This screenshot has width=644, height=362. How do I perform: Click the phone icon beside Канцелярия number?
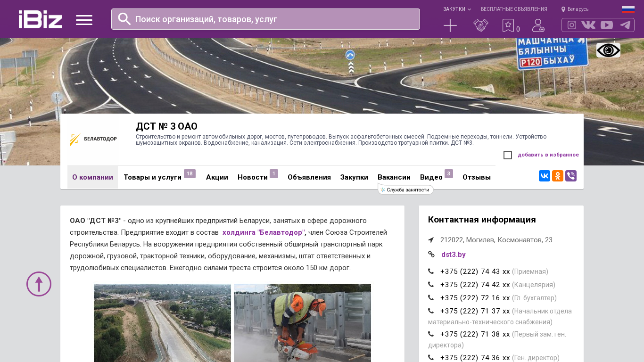[x=431, y=284]
